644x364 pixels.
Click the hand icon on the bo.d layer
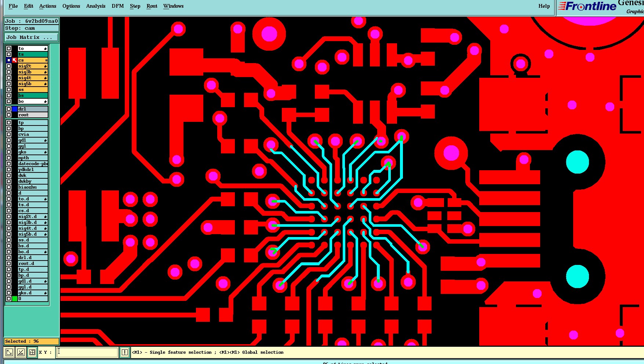tap(46, 252)
